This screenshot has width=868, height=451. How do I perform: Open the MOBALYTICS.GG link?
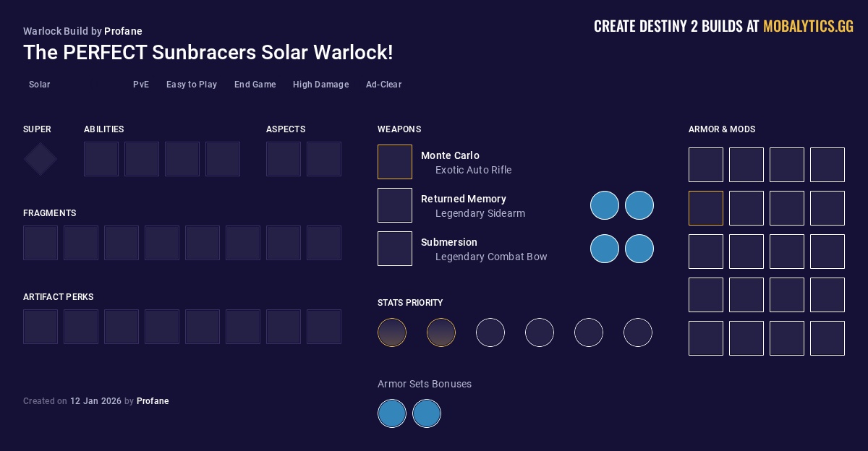coord(808,26)
